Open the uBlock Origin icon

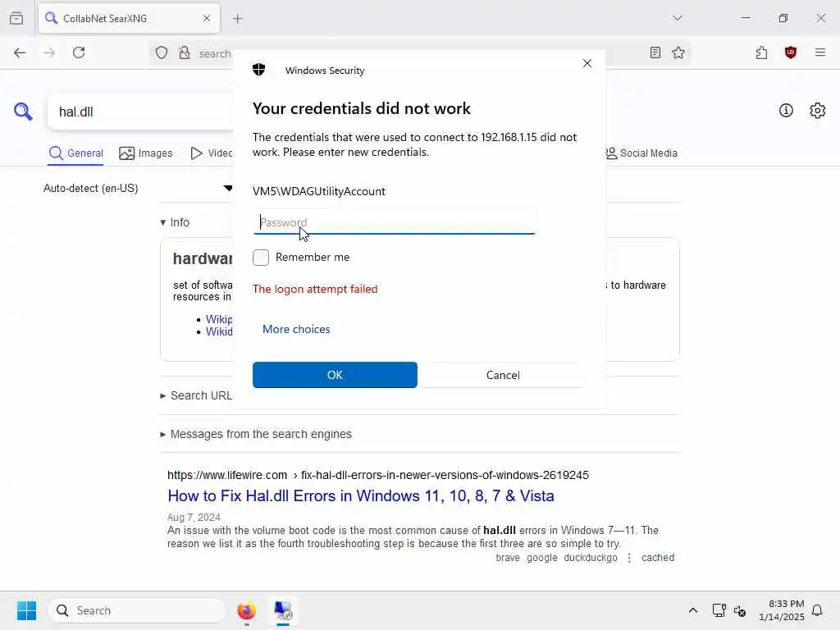pos(790,52)
